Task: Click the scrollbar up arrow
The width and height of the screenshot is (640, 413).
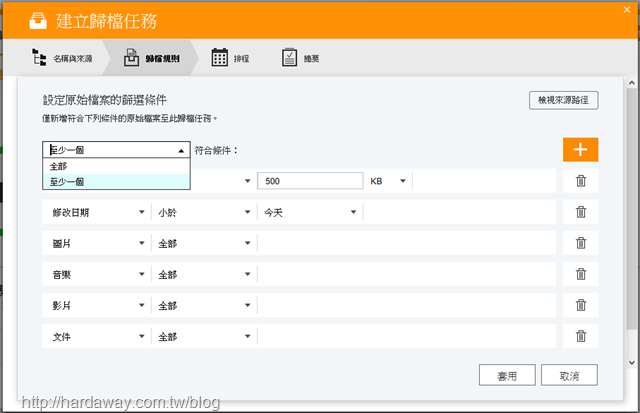Action: (632, 83)
